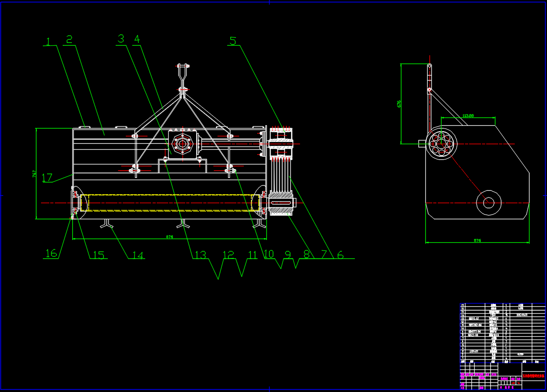Select the 767 vertical dimension text

[x=34, y=174]
